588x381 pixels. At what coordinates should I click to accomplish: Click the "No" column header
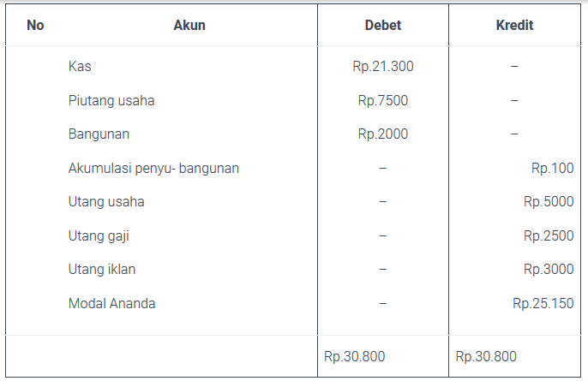[35, 26]
